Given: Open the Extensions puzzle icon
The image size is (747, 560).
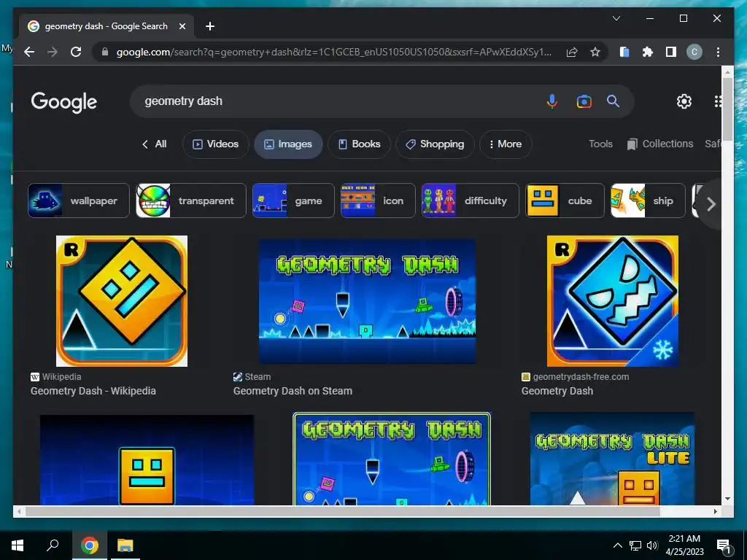Looking at the screenshot, I should click(x=648, y=52).
